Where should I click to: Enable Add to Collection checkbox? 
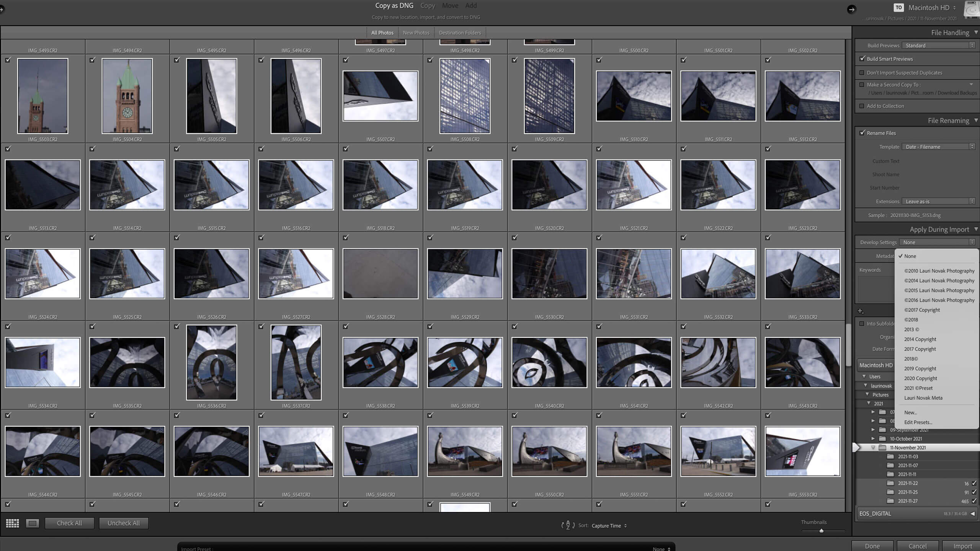click(x=862, y=106)
